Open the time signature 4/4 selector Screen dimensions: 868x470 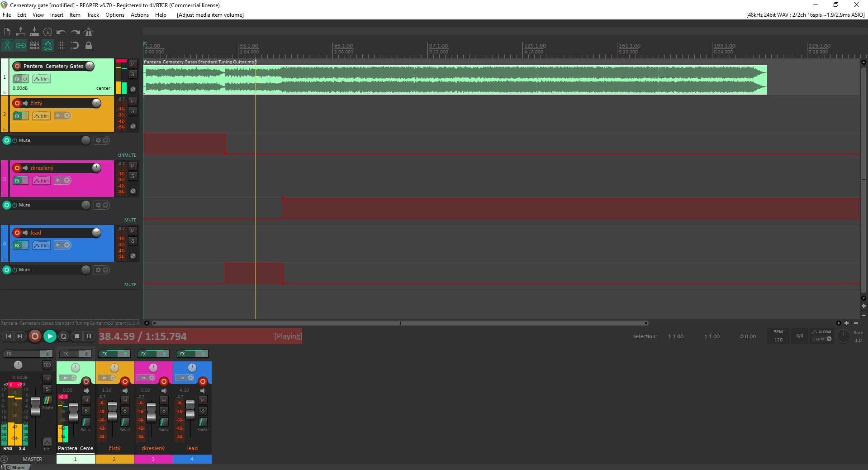click(x=799, y=336)
